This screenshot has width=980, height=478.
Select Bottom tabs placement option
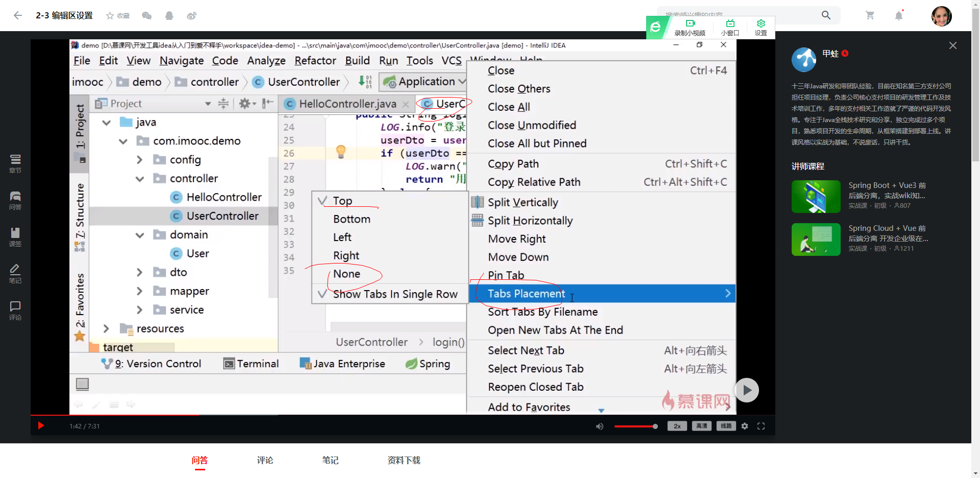pos(390,219)
